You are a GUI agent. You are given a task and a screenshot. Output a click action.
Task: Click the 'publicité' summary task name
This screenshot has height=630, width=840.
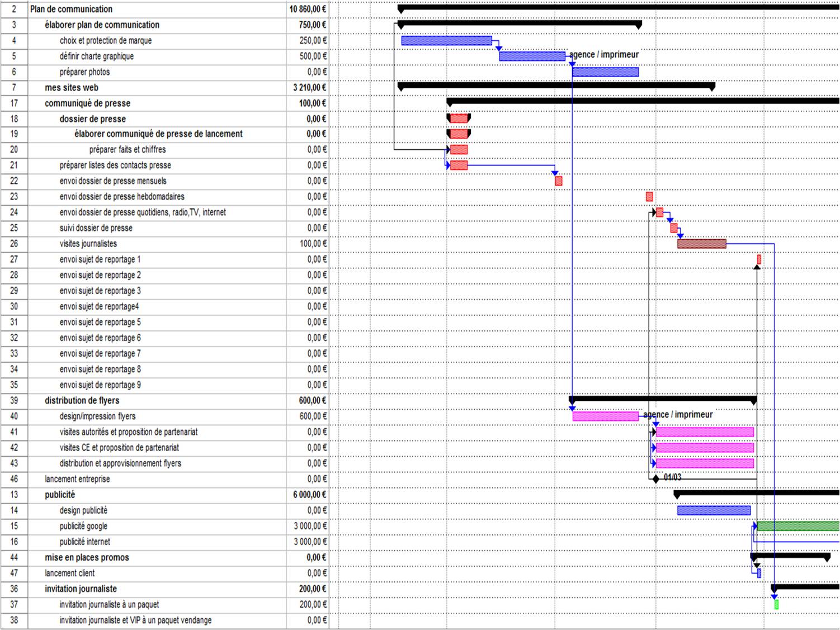[60, 494]
